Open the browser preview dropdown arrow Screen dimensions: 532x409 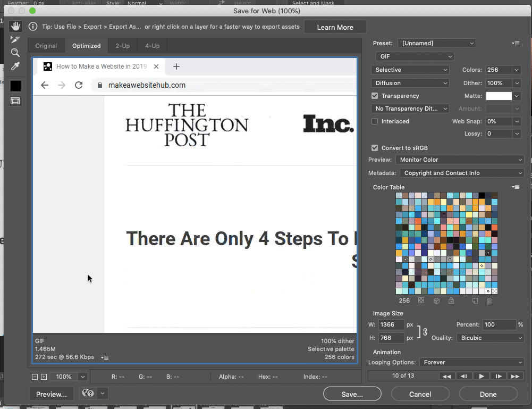pos(103,394)
